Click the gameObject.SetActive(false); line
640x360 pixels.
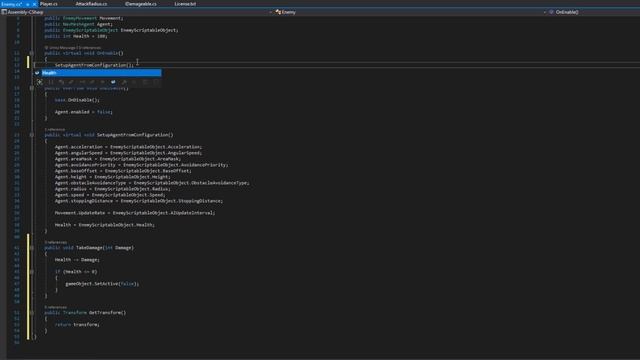[x=102, y=284]
